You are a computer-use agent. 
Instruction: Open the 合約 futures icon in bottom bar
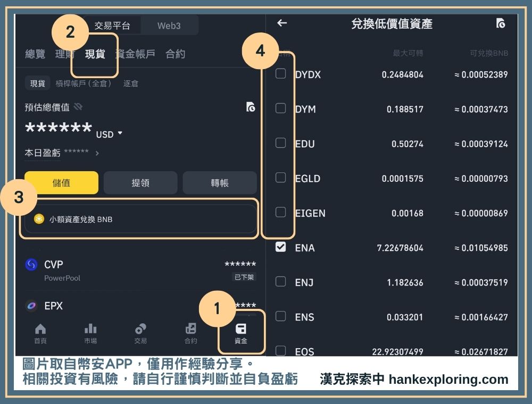point(190,333)
